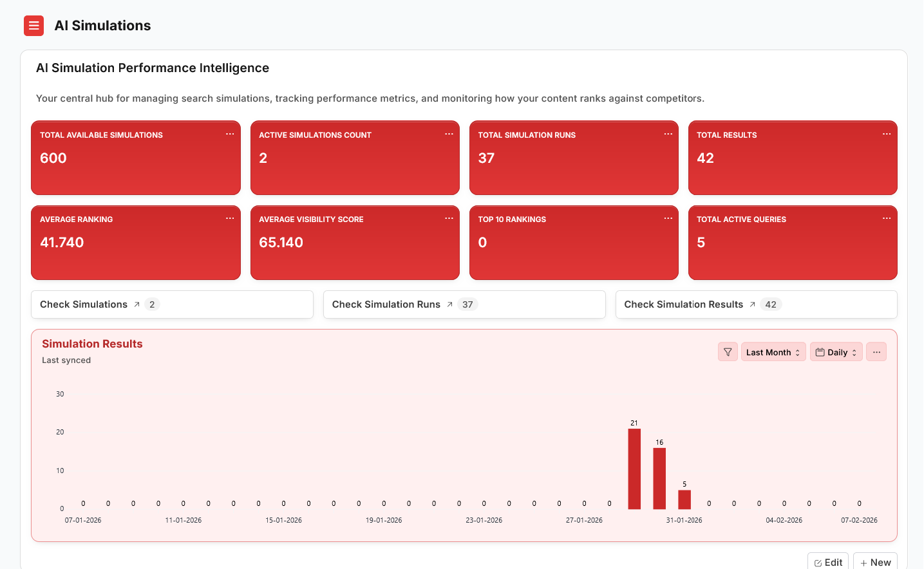
Task: Click arrow icon beside Check Simulation Runs
Action: point(449,304)
